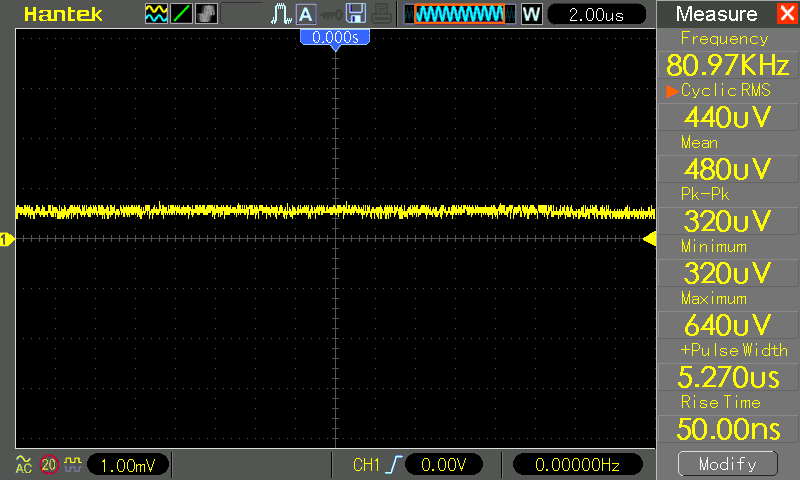Viewport: 800px width, 480px height.
Task: Toggle the A (auto) mode icon
Action: (306, 14)
